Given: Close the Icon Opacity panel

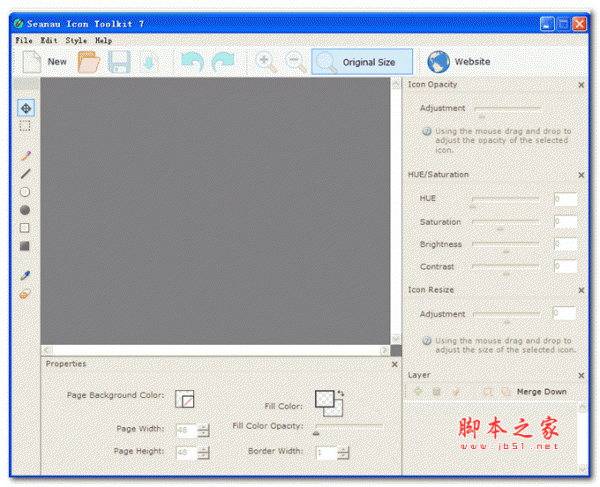Looking at the screenshot, I should [x=581, y=85].
